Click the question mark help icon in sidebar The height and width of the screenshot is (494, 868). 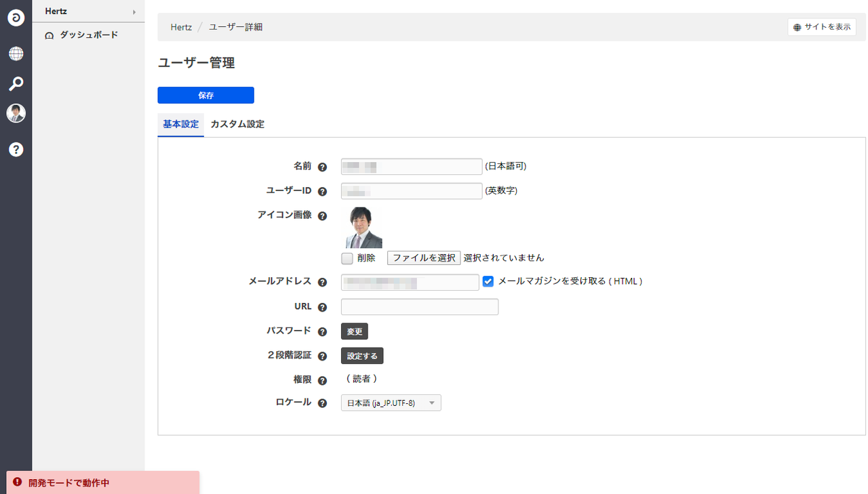pyautogui.click(x=16, y=150)
